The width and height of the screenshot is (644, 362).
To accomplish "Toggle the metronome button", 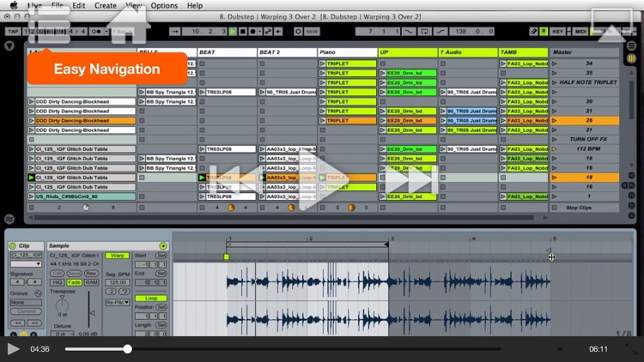I will pos(94,31).
